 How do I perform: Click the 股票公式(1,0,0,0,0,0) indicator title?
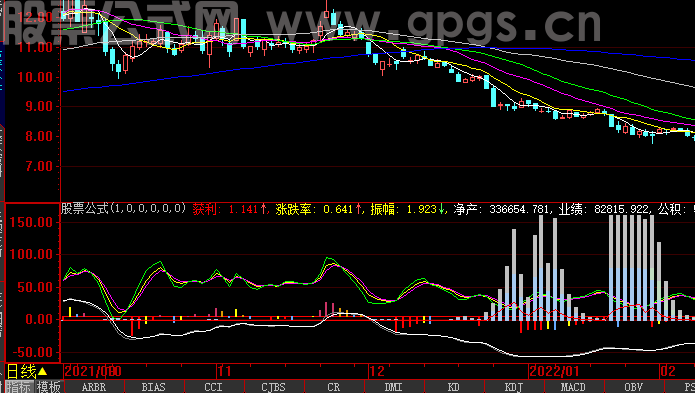click(x=123, y=209)
